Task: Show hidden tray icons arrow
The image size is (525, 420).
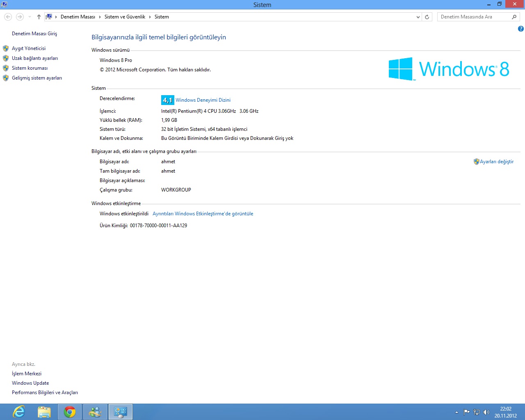Action: (x=457, y=412)
